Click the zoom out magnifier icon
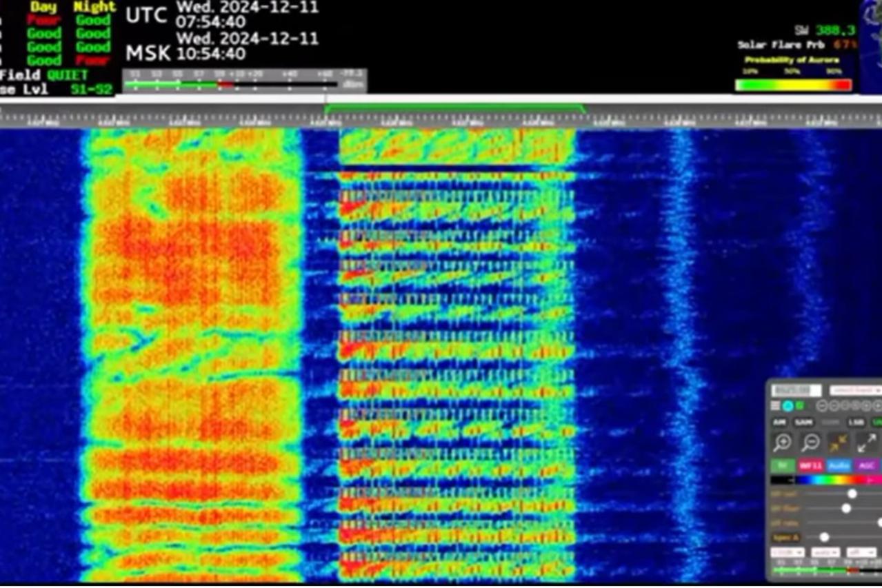Image resolution: width=882 pixels, height=588 pixels. 810,443
